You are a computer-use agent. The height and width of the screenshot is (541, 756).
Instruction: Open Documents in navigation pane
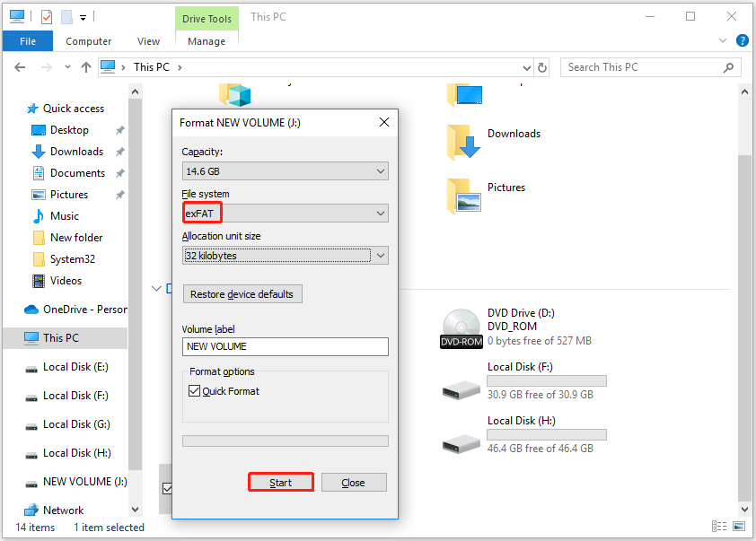[77, 173]
